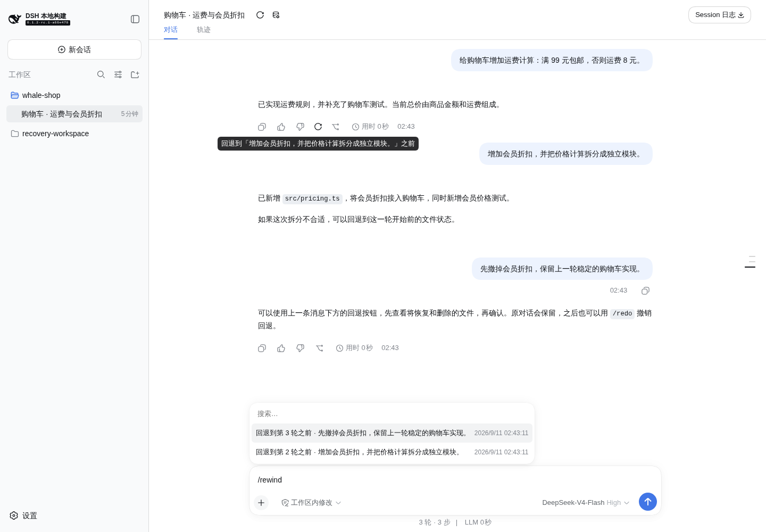Copy the last reply about /redo

coord(262,348)
